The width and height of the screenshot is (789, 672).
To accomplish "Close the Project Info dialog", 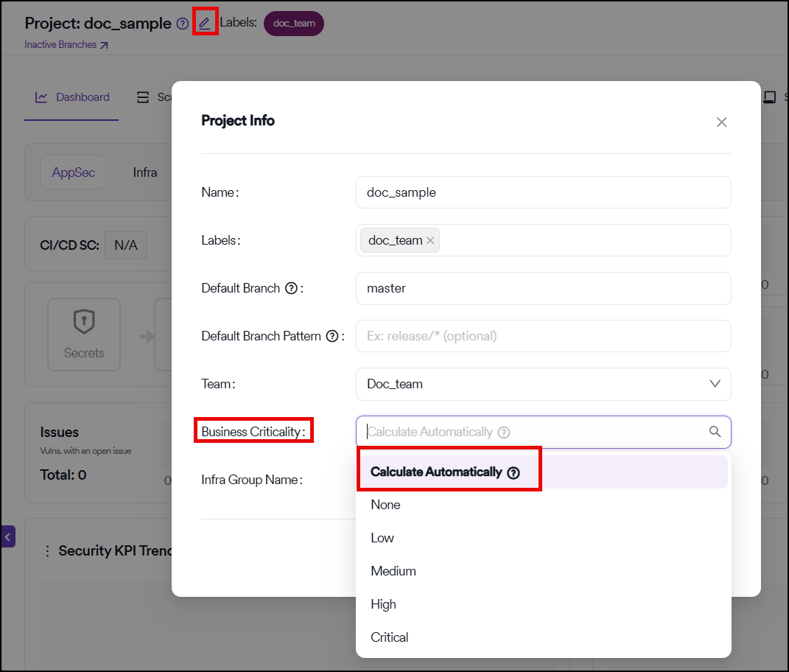I will click(721, 122).
